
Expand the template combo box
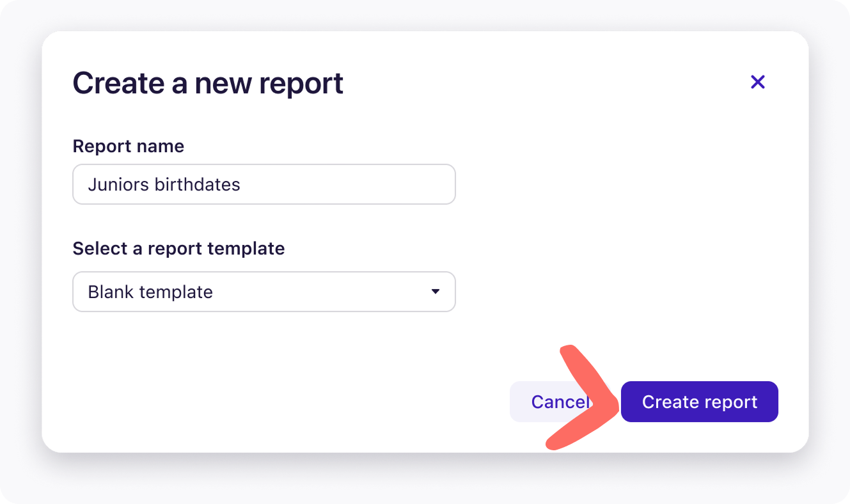(264, 292)
